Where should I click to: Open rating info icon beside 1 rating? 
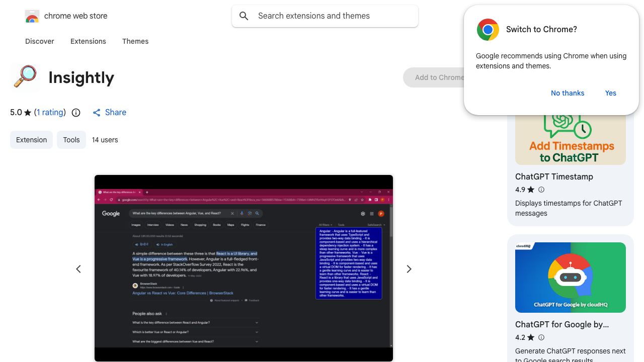76,113
